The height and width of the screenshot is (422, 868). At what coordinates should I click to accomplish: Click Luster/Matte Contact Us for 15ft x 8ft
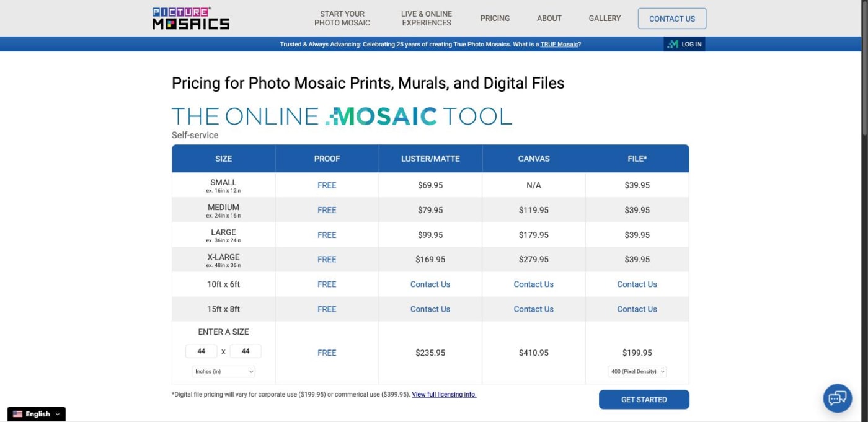tap(430, 309)
